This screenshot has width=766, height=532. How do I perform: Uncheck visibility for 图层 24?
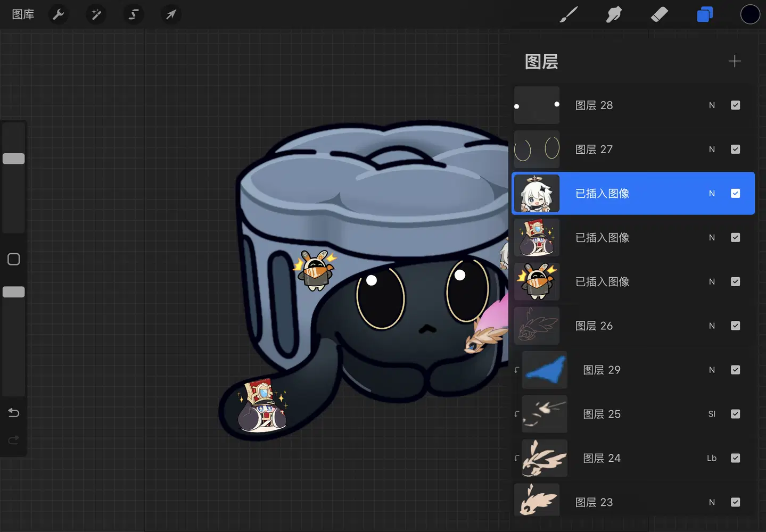point(735,458)
